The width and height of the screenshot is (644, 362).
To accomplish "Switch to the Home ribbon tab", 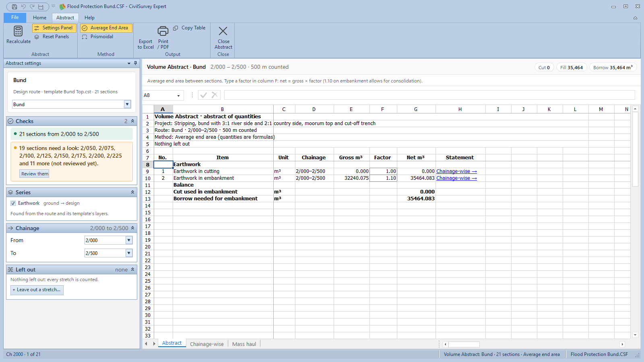I will (39, 18).
